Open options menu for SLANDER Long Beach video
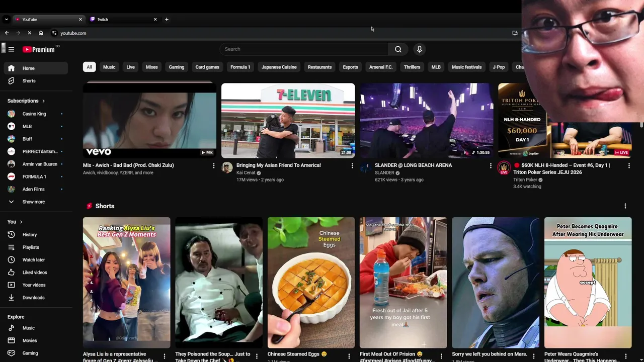Image resolution: width=644 pixels, height=362 pixels. pos(491,165)
